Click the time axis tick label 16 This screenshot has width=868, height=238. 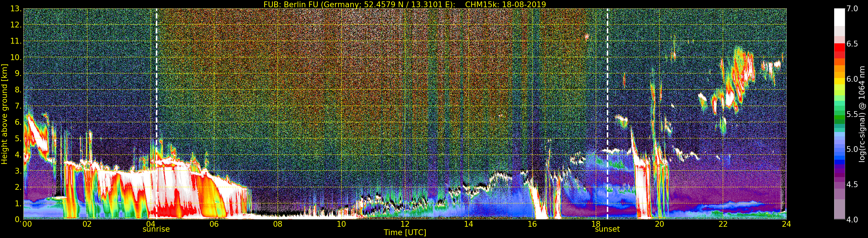coord(532,224)
